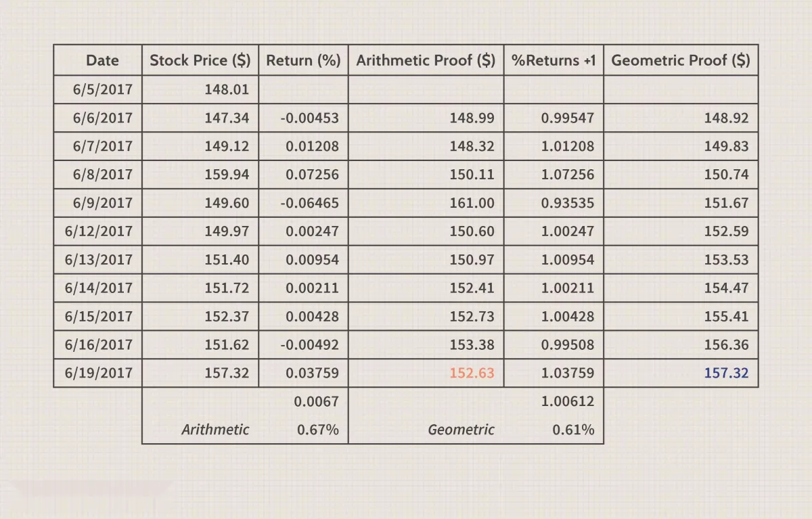Select the orange 152.63 arithmetic proof value
The image size is (812, 519).
[472, 373]
